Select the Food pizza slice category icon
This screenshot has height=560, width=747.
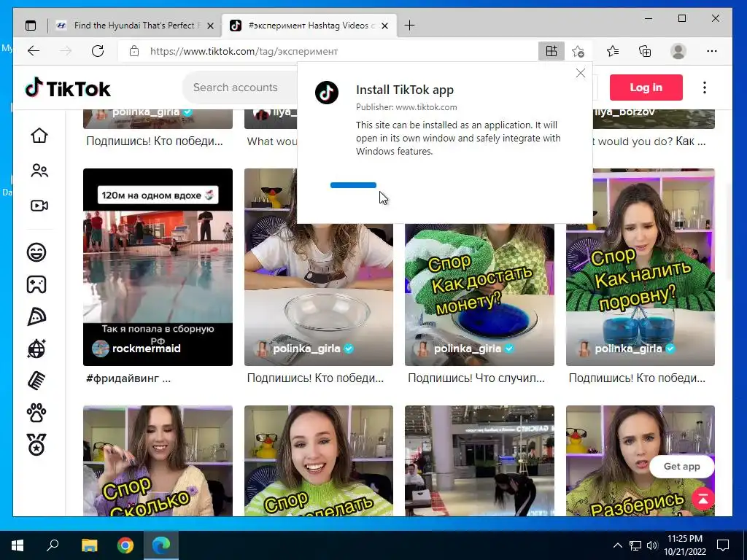point(36,316)
